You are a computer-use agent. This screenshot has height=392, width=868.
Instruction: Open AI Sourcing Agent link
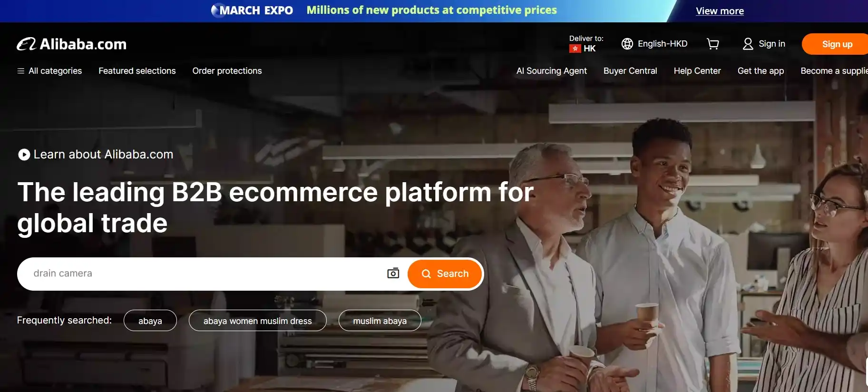(552, 71)
